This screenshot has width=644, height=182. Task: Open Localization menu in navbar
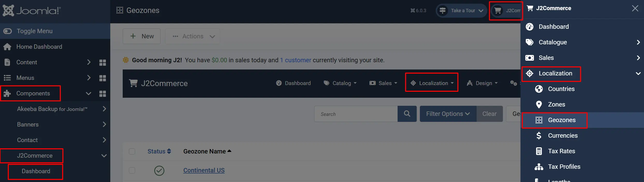(432, 83)
